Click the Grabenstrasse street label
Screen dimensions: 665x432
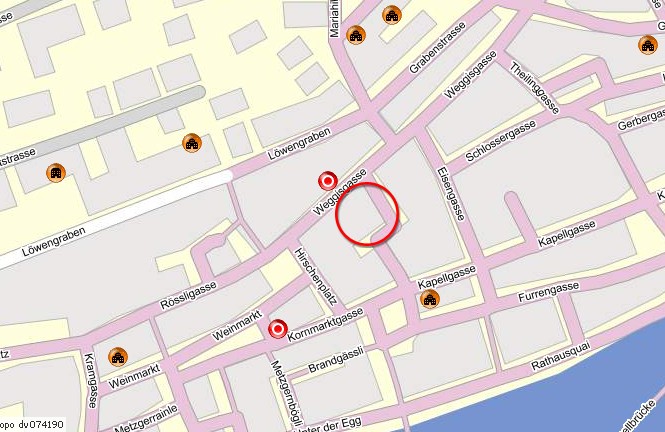coord(437,47)
